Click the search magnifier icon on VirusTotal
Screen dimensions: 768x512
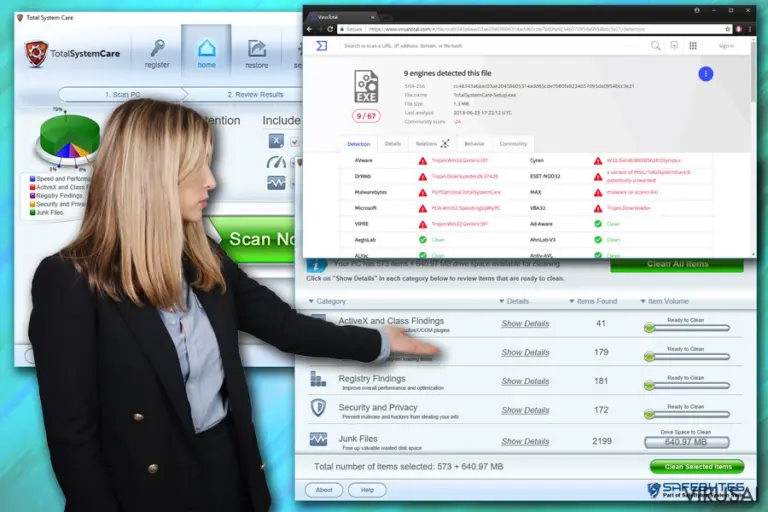point(655,46)
